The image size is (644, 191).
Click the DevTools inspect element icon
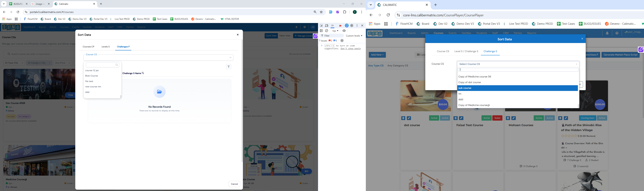[x=321, y=26]
